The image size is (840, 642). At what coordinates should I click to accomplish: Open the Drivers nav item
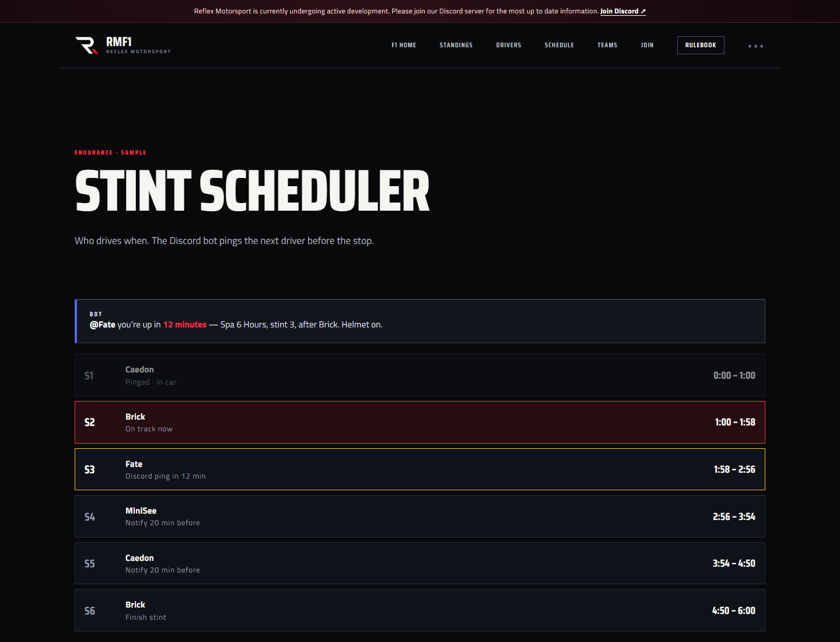click(x=509, y=45)
